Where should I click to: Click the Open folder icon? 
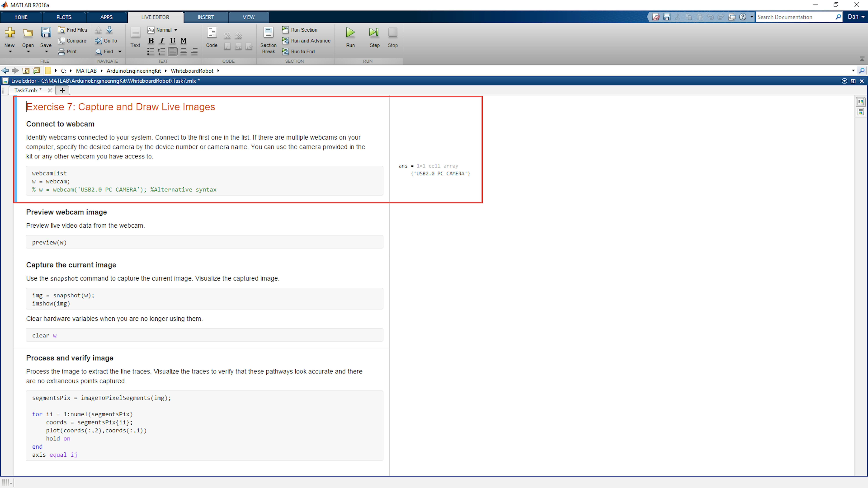[28, 33]
